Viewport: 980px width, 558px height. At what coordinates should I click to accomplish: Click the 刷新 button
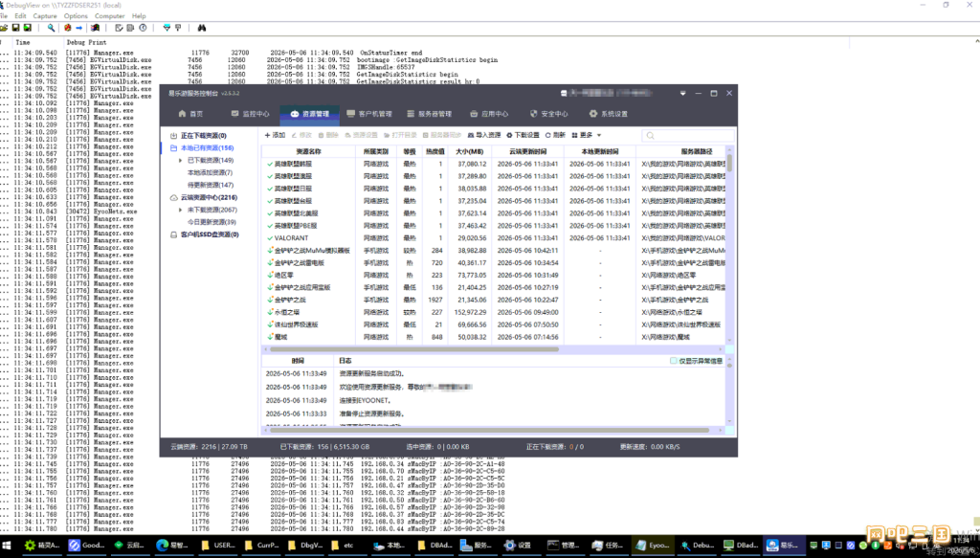coord(555,135)
